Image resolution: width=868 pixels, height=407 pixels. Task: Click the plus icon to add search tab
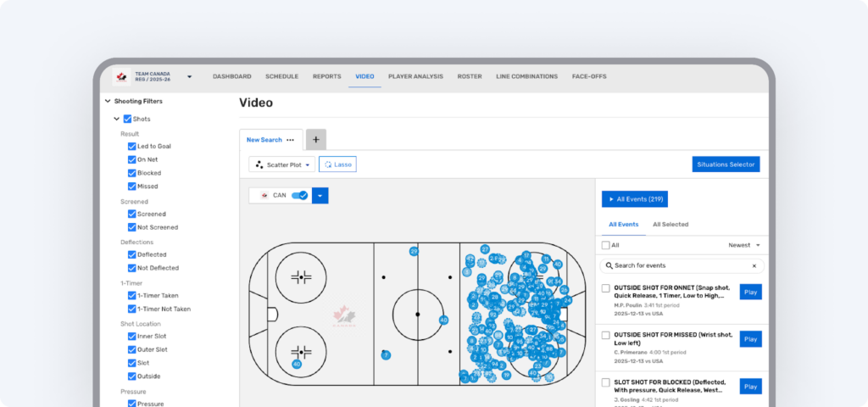315,140
